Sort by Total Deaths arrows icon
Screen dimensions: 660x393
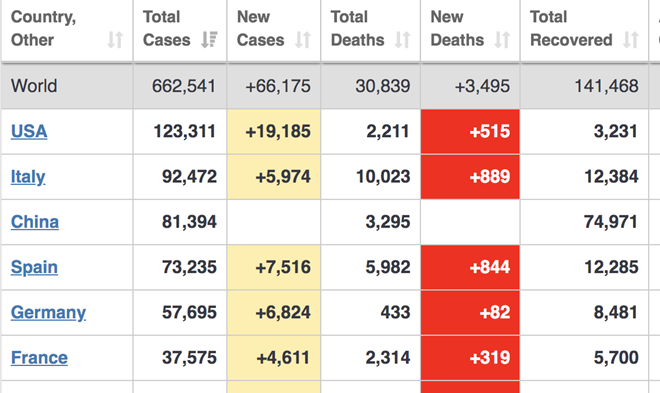[x=403, y=40]
